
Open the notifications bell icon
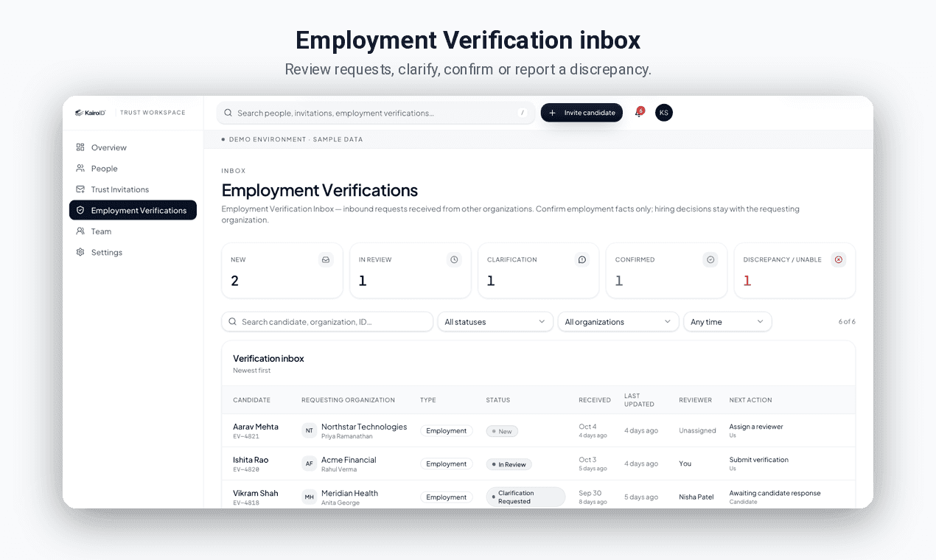(638, 113)
